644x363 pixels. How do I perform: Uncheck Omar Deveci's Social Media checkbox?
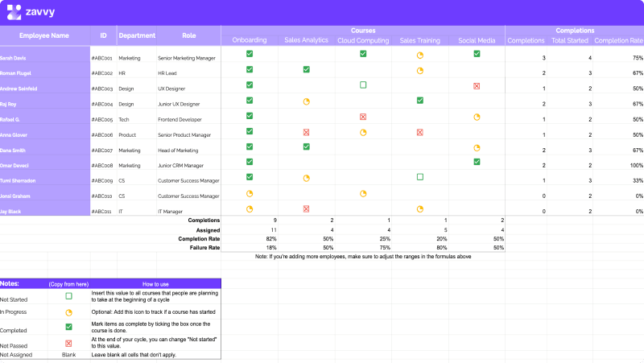coord(477,162)
